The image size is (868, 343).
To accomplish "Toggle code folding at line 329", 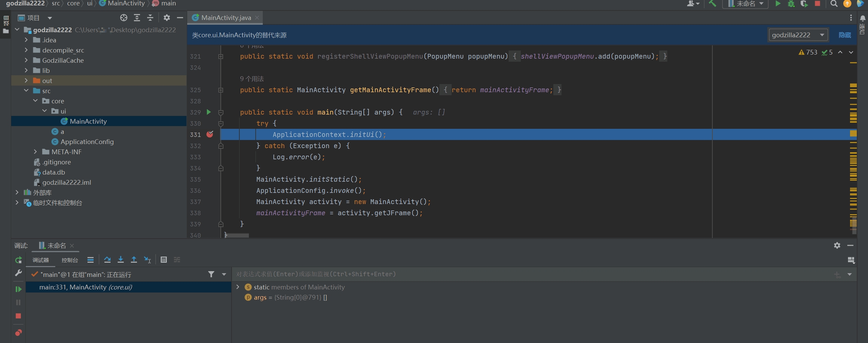I will (x=221, y=112).
